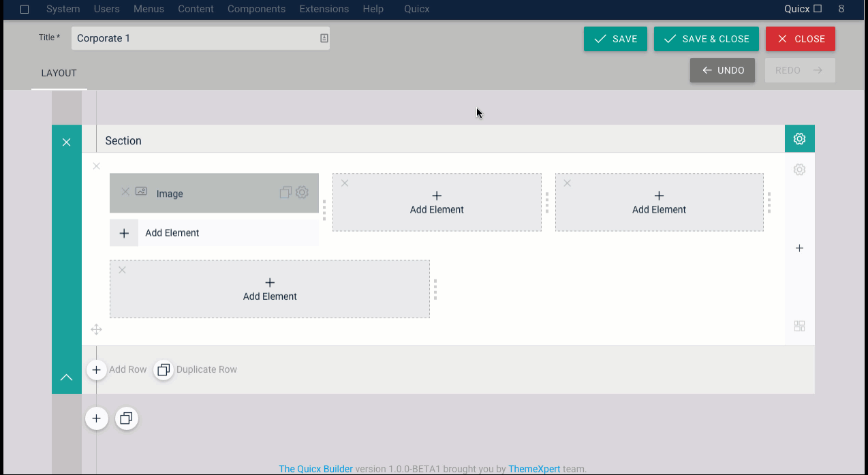Select the Image element label

pyautogui.click(x=170, y=194)
